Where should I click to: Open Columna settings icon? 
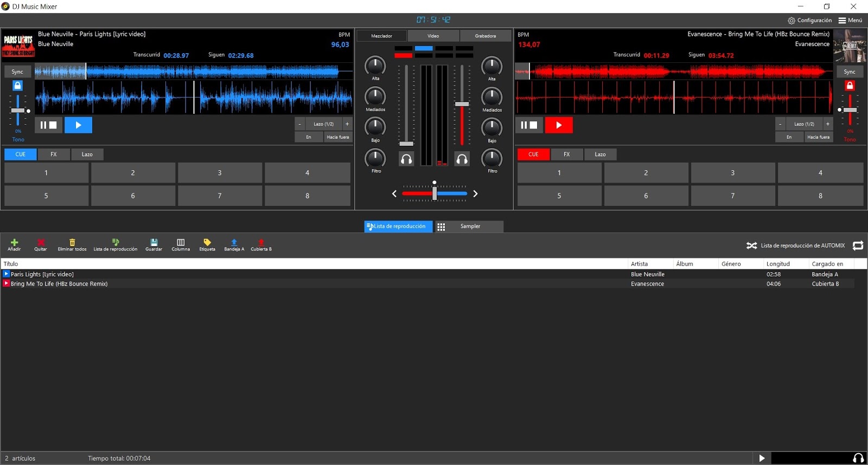[181, 245]
